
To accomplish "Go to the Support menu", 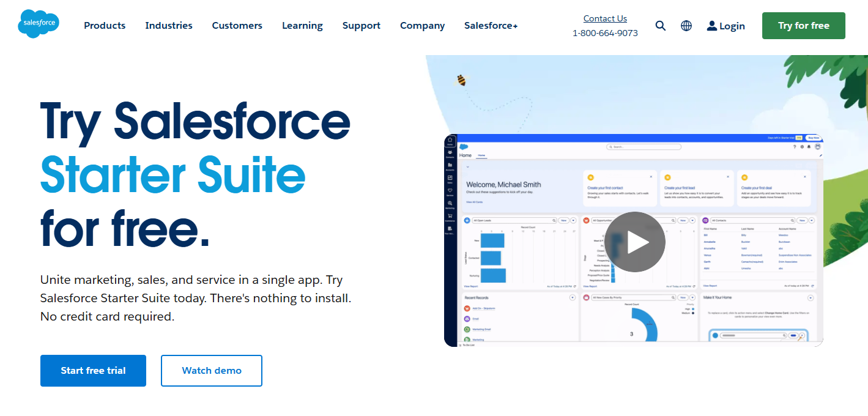I will coord(362,26).
